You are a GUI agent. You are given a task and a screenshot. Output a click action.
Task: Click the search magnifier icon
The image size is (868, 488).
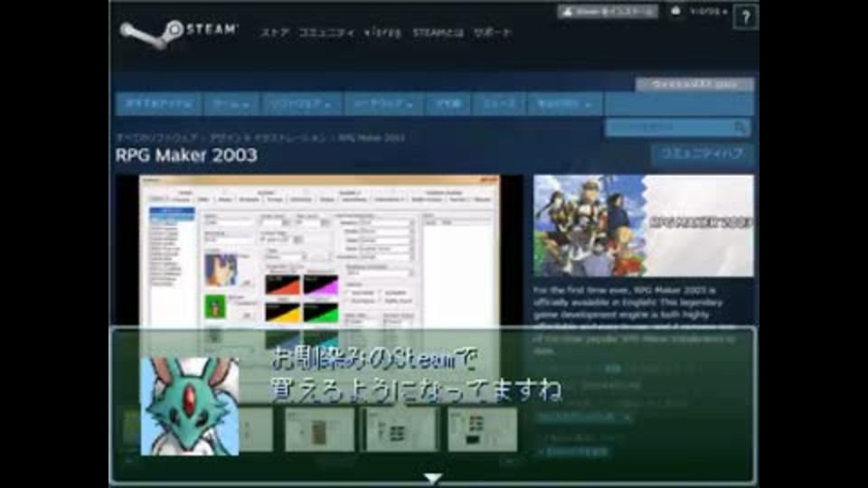pos(741,127)
